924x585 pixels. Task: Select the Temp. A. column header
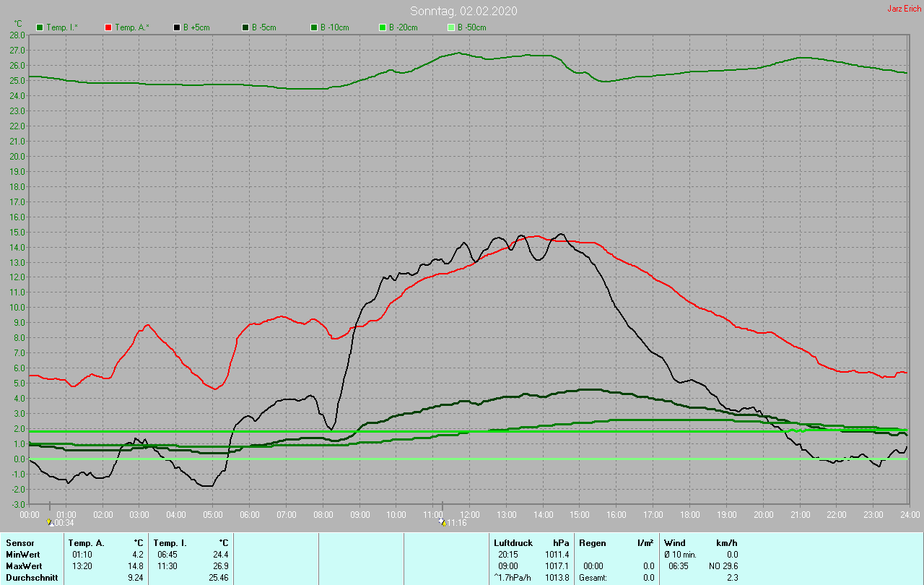click(x=86, y=542)
